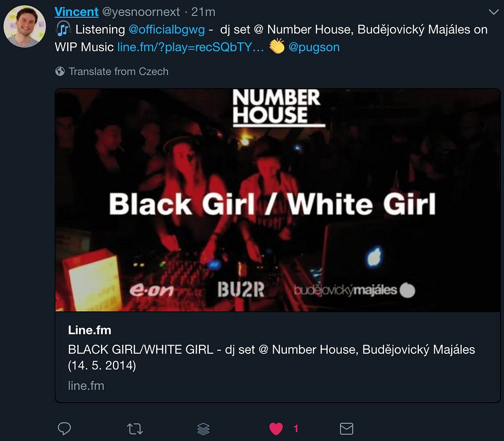
Task: Click the globe icon beside Translate
Action: (60, 71)
